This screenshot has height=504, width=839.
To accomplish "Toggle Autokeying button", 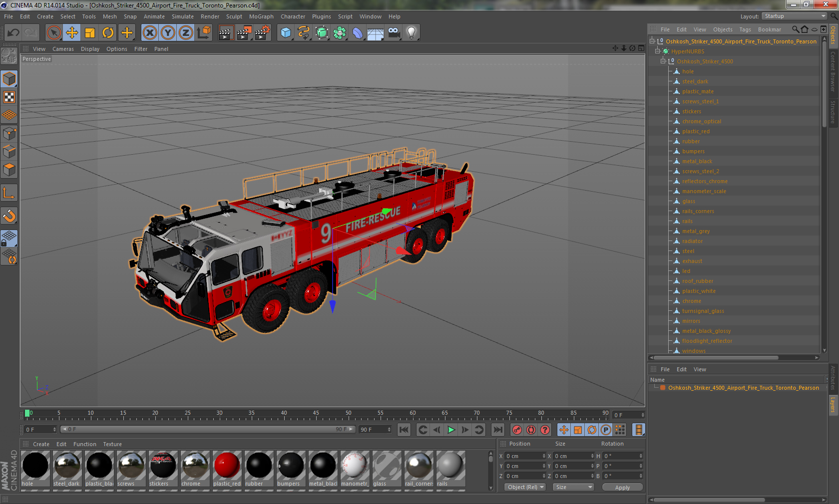I will click(x=531, y=430).
